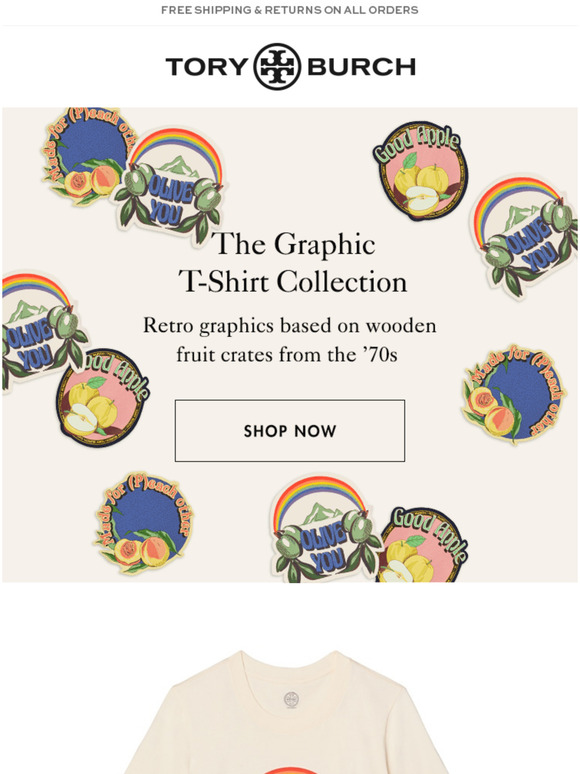Select the peach patch below the Shop Now button at left
Screen dimensions: 580x774
[144, 522]
